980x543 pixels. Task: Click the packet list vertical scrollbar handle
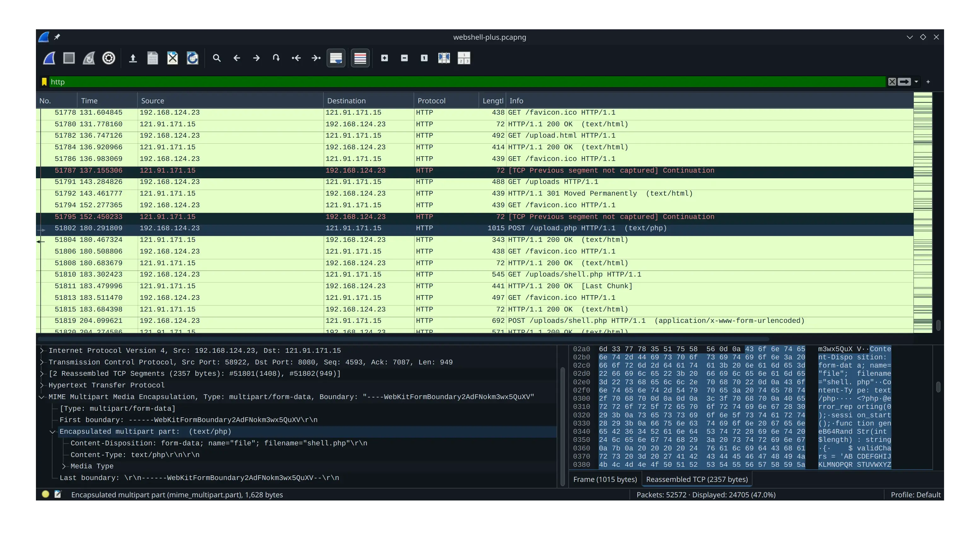(x=938, y=325)
